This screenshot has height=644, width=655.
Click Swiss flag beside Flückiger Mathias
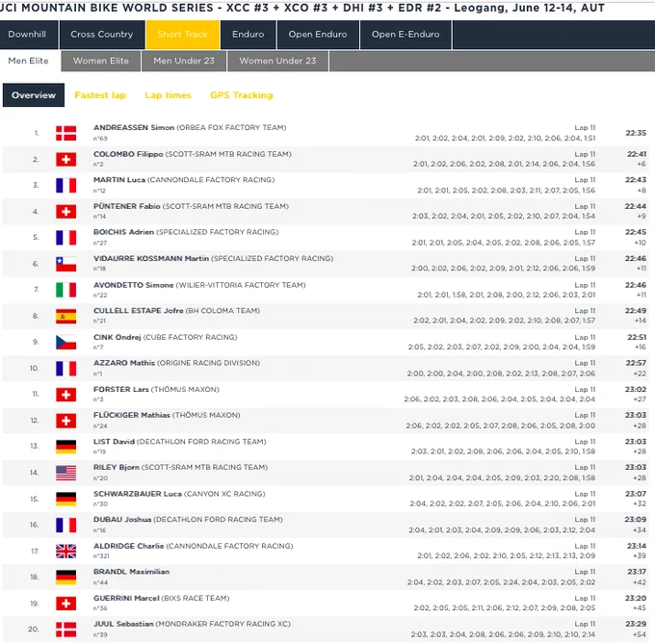click(x=66, y=421)
